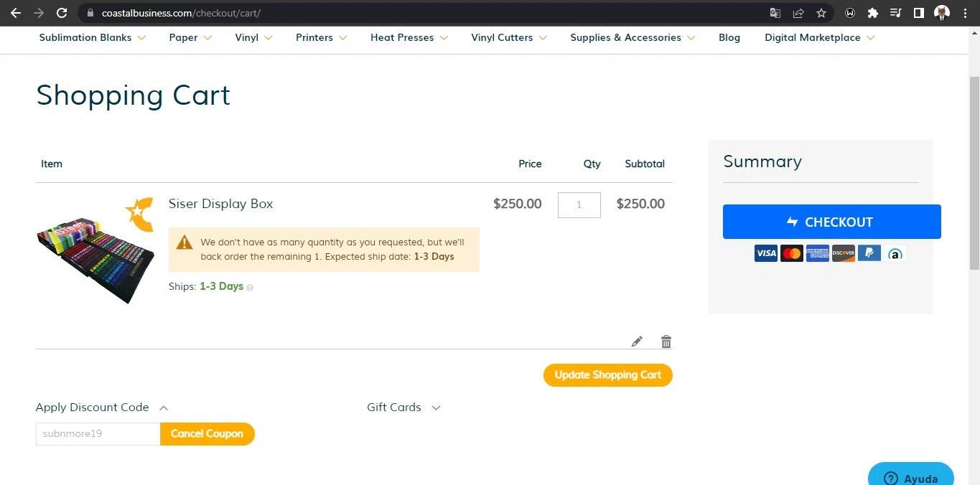Click the translate page icon in address bar

[x=775, y=13]
